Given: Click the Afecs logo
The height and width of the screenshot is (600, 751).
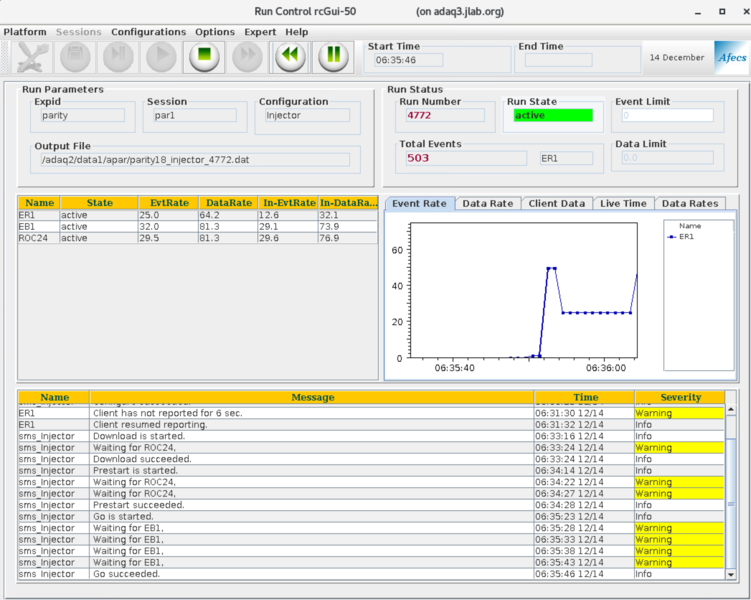Looking at the screenshot, I should coord(731,57).
